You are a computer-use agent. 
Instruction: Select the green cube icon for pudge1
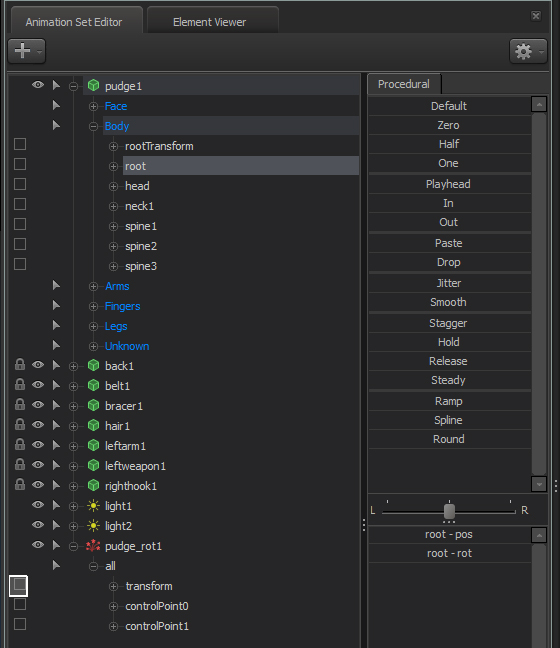click(94, 86)
